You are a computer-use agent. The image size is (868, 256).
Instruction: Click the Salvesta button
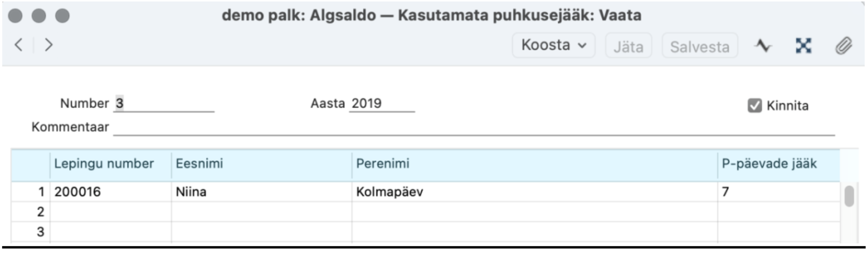tap(700, 46)
